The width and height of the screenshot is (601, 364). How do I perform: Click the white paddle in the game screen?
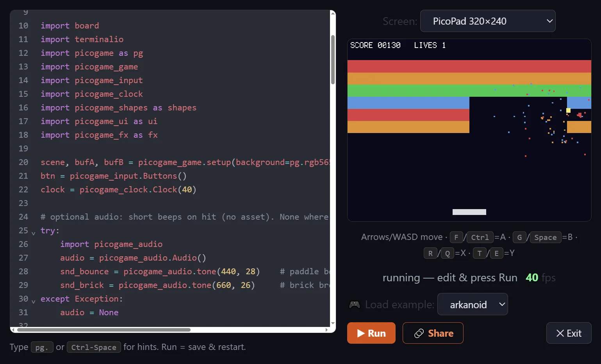(469, 212)
